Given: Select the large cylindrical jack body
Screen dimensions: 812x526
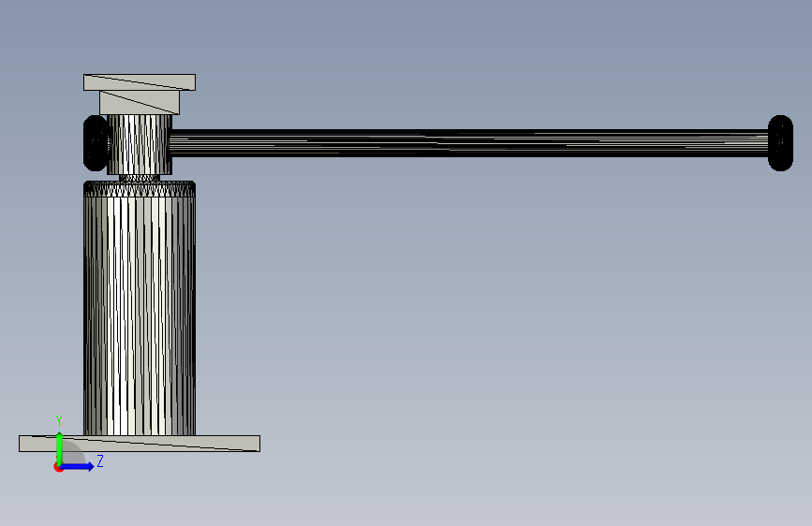Looking at the screenshot, I should click(x=140, y=315).
